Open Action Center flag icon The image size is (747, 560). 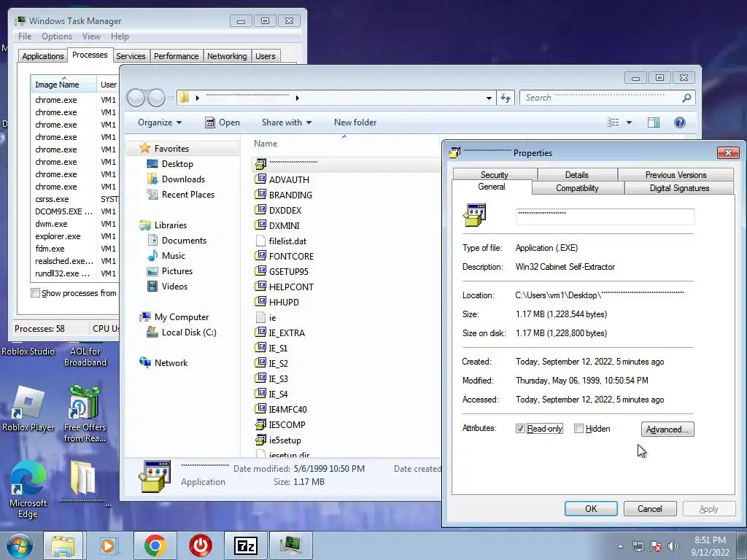656,546
